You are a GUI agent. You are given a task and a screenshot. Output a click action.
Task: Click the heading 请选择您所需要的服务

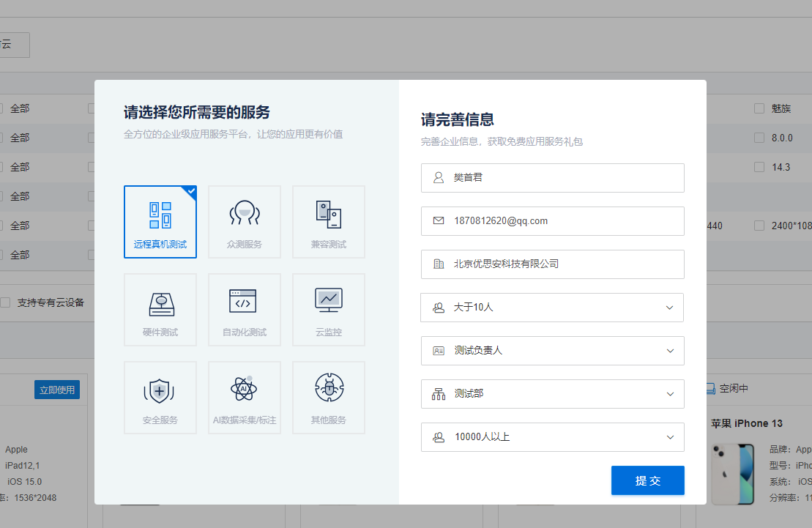[x=197, y=112]
